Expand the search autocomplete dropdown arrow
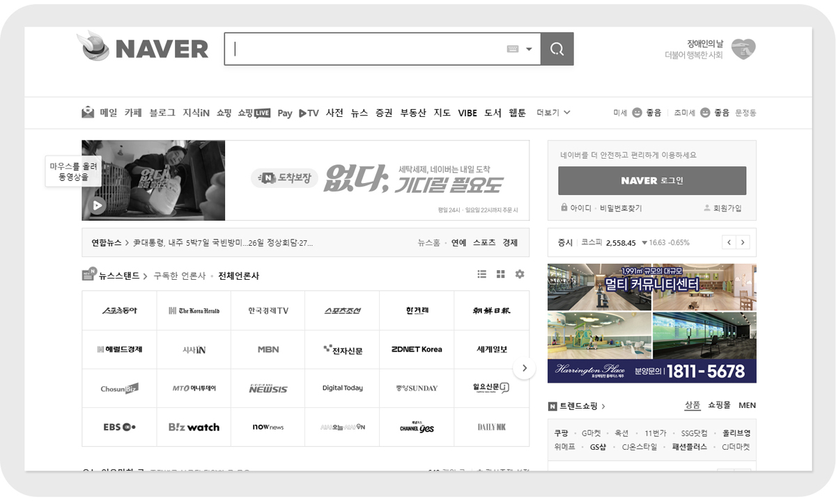Screen dimensions: 836x504 point(529,49)
